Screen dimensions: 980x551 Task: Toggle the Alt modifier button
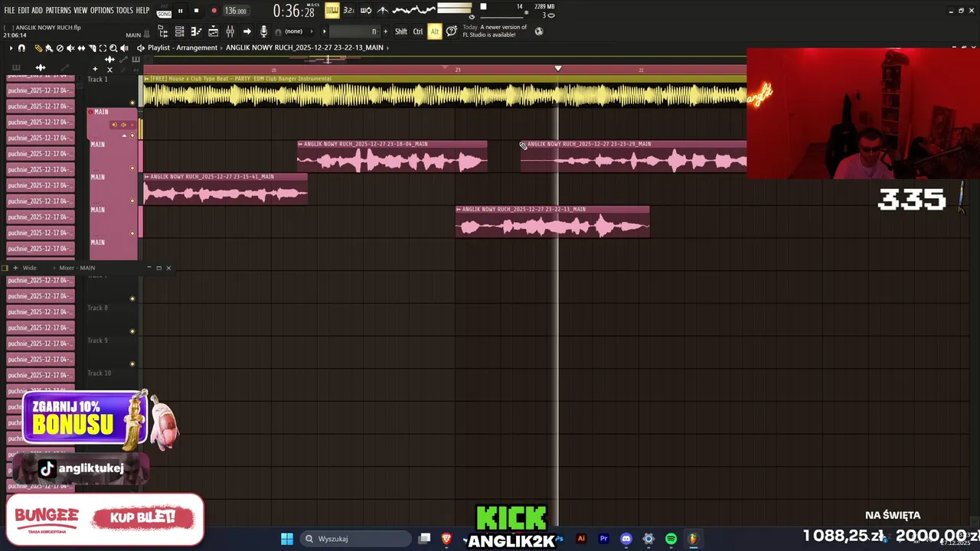[435, 31]
